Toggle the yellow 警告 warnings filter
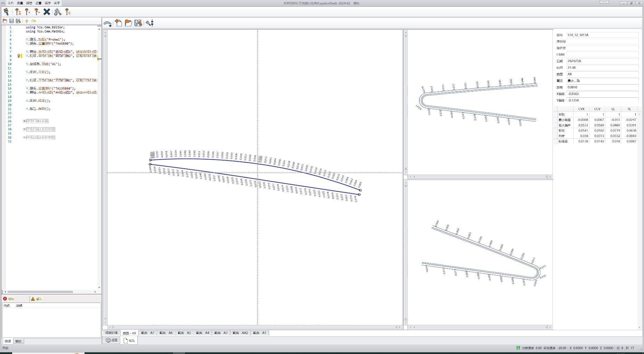This screenshot has height=354, width=644. pyautogui.click(x=36, y=299)
